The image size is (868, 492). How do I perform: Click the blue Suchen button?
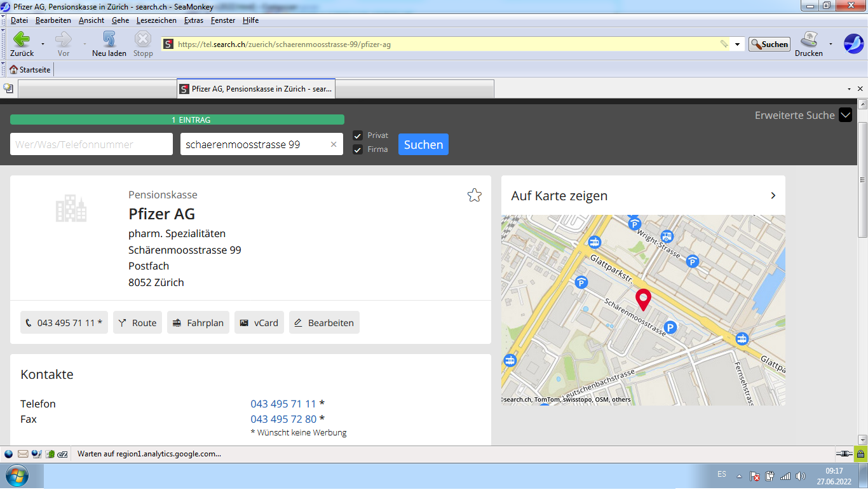[423, 144]
